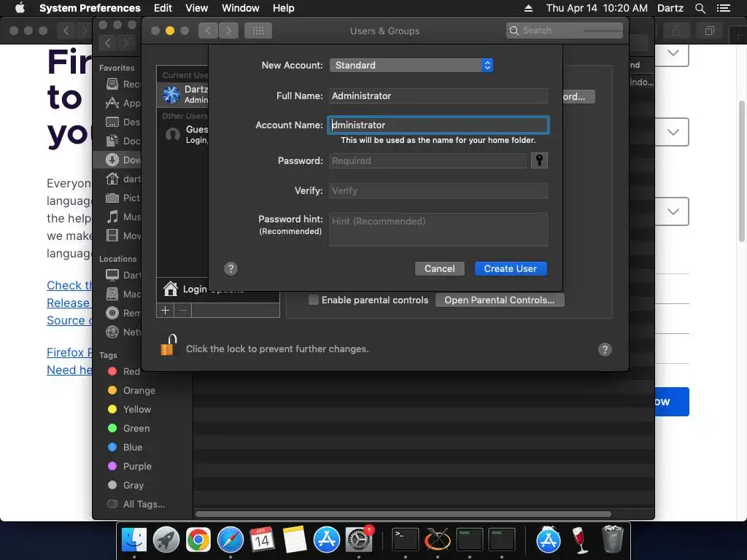Viewport: 747px width, 560px height.
Task: Click the Password hint field
Action: coord(438,230)
